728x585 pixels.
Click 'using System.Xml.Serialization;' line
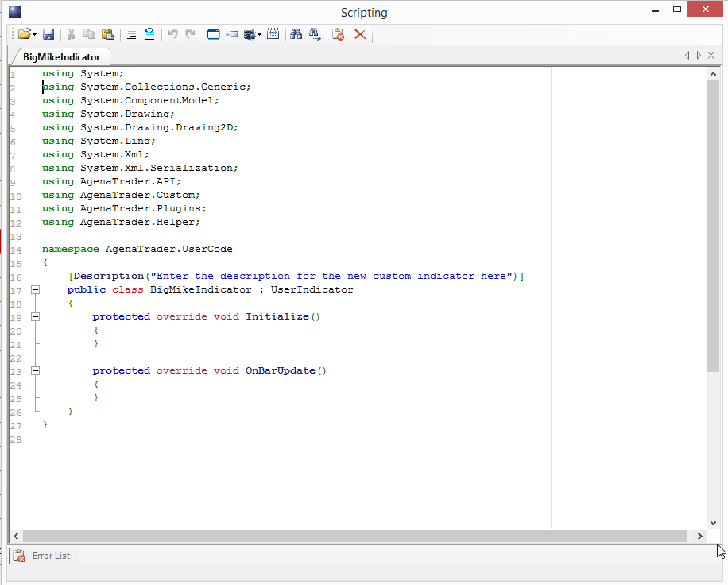point(140,168)
